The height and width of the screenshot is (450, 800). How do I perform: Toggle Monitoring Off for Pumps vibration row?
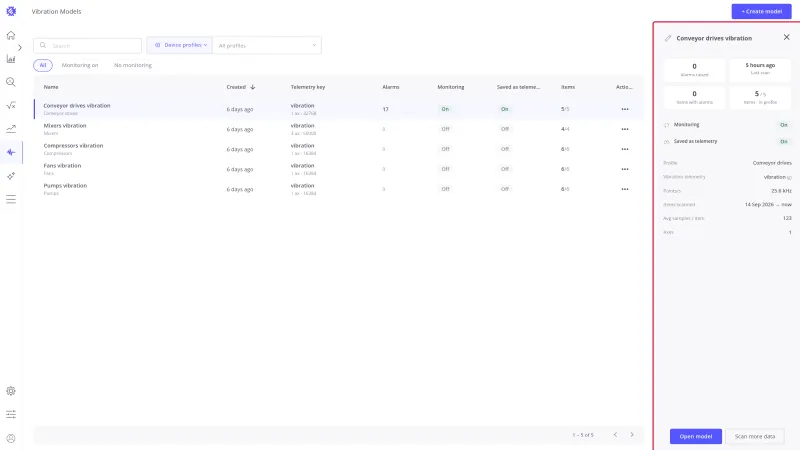[445, 189]
